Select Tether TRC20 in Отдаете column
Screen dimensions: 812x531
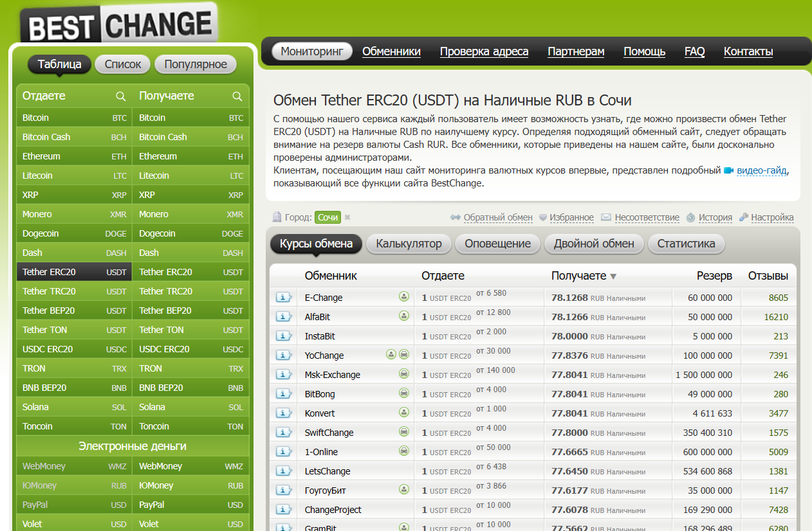pyautogui.click(x=74, y=291)
